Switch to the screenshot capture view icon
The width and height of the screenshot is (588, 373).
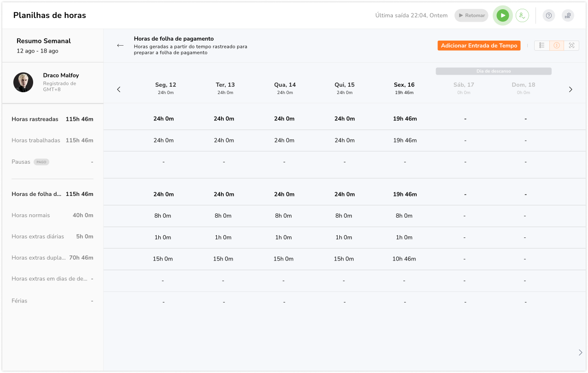pos(571,46)
